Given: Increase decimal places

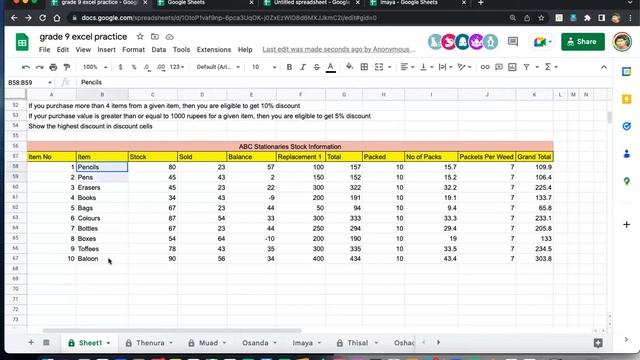Looking at the screenshot, I should pos(161,67).
